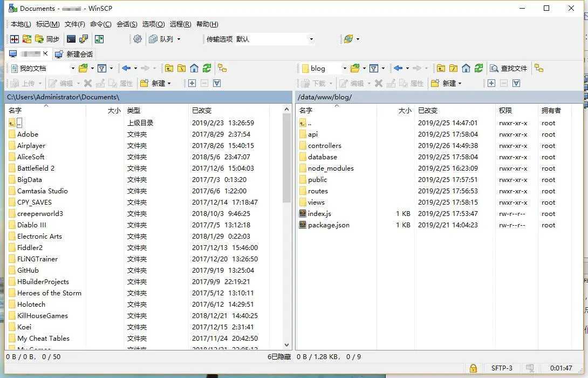Click local panel open directory icon

click(x=83, y=69)
